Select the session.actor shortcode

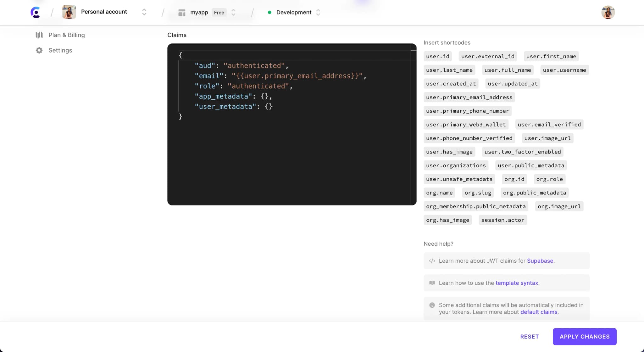pyautogui.click(x=502, y=220)
